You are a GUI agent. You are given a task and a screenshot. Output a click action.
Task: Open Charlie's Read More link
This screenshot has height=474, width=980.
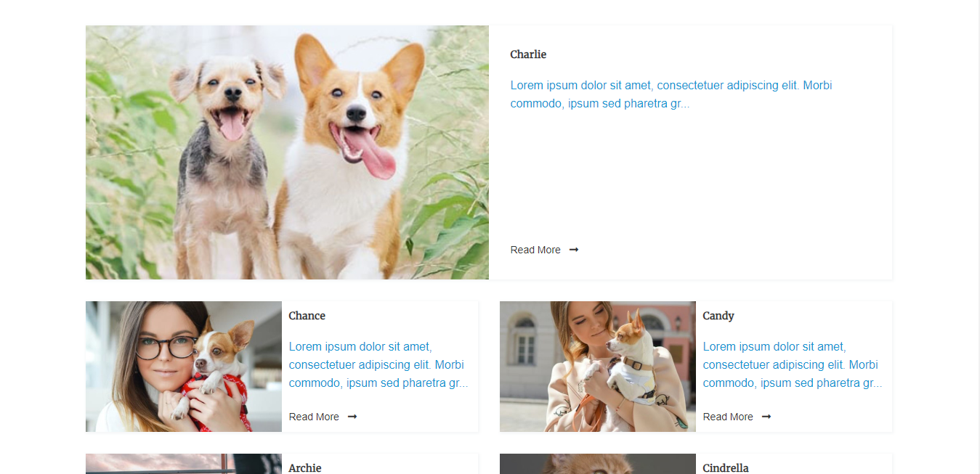coord(535,250)
